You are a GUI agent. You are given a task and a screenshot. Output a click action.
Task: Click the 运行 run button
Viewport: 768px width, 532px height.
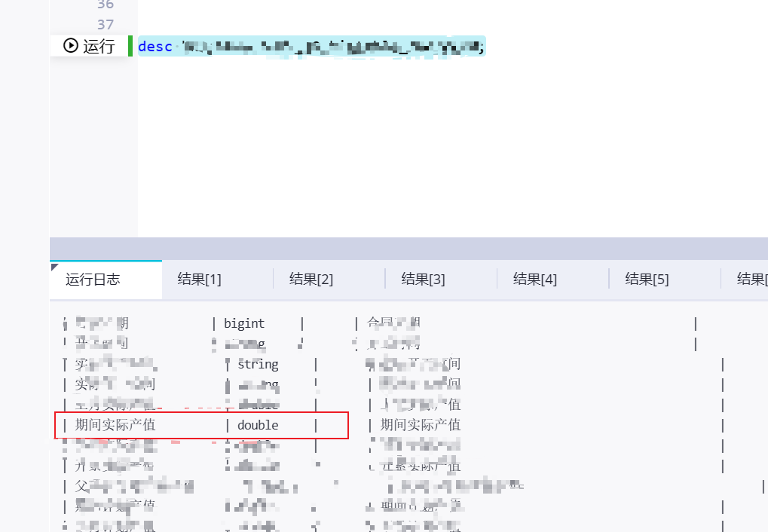click(x=89, y=46)
